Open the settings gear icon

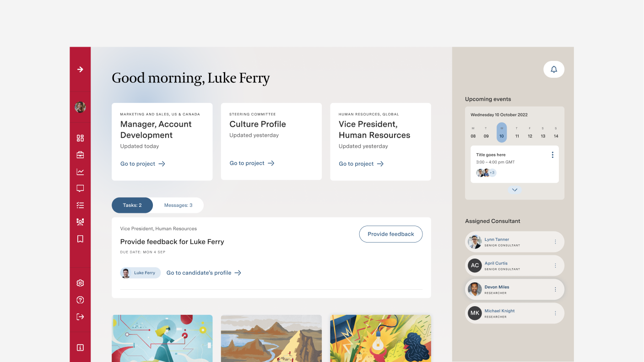point(80,283)
